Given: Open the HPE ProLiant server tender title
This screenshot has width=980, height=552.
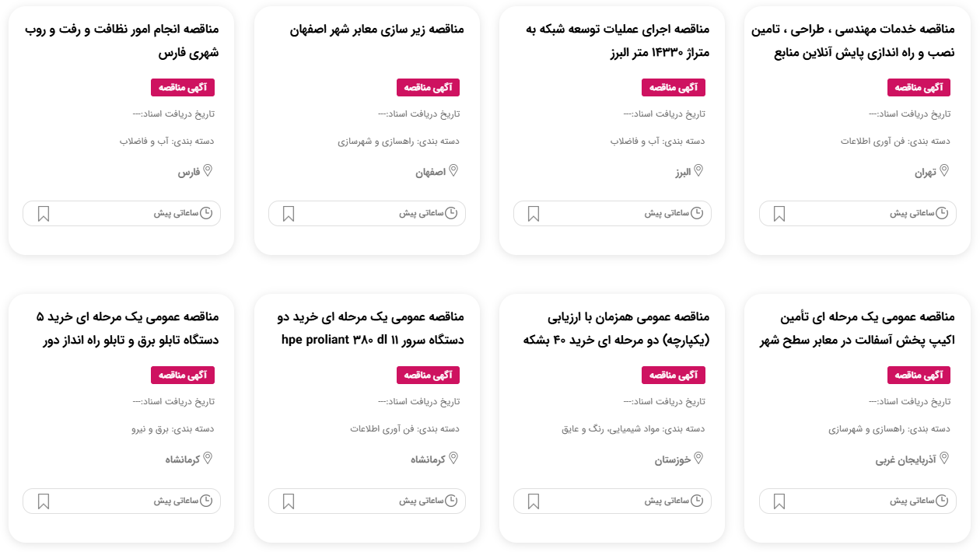Looking at the screenshot, I should pos(371,329).
